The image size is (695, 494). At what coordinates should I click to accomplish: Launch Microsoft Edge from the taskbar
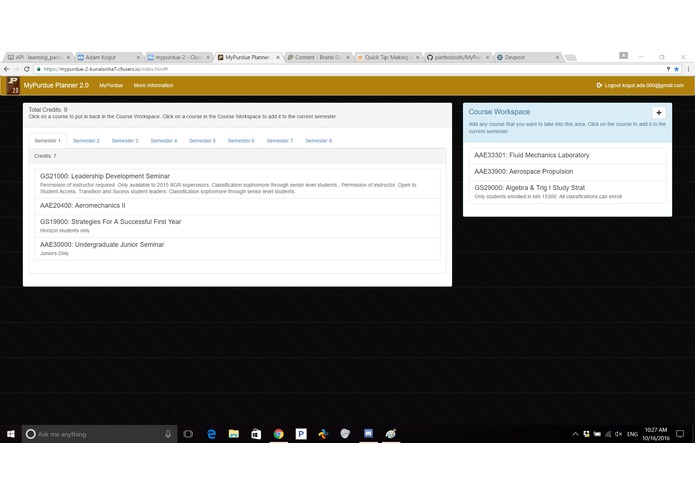point(211,434)
